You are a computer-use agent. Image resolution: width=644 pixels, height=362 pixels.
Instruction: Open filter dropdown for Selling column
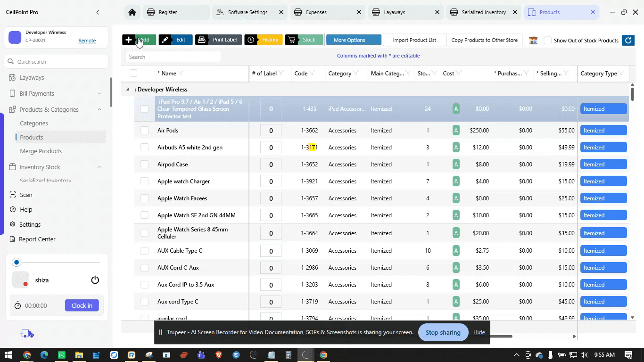click(566, 73)
